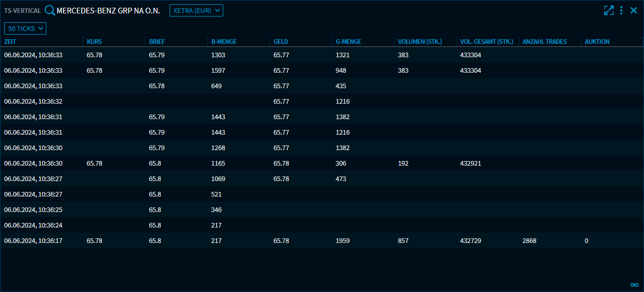Screen dimensions: 644x292
Task: Click the link chain icon at bottom right
Action: [634, 285]
